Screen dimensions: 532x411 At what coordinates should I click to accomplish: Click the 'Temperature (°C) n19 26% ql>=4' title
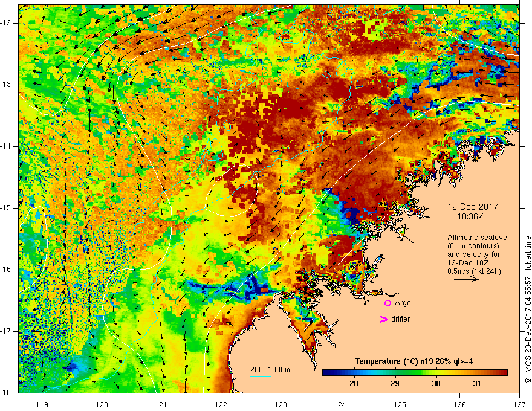[x=414, y=361]
